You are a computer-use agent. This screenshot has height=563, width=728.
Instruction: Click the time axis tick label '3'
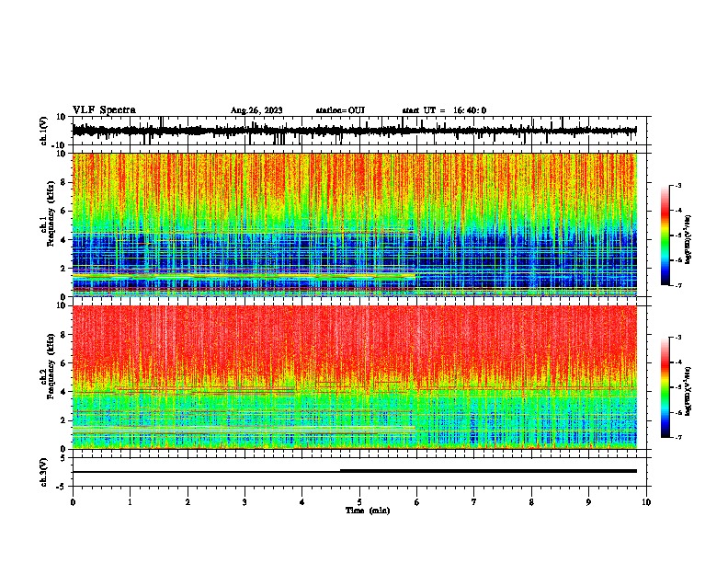[x=245, y=502]
